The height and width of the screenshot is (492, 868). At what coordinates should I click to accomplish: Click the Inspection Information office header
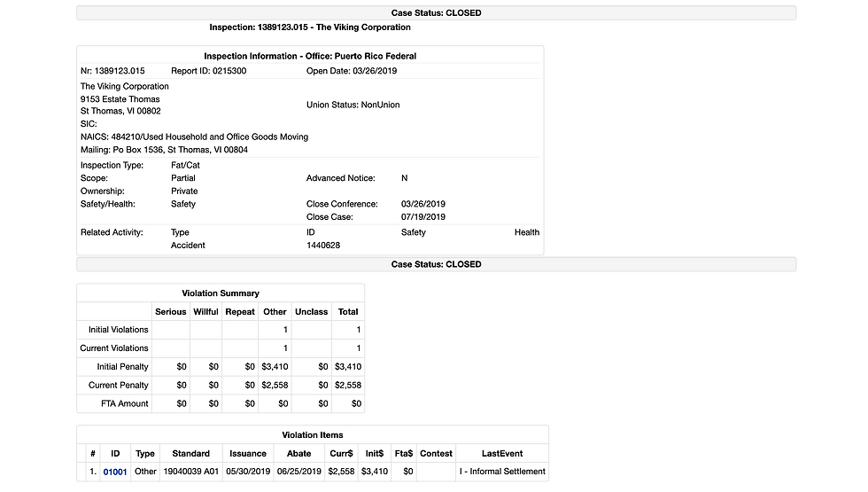point(310,56)
